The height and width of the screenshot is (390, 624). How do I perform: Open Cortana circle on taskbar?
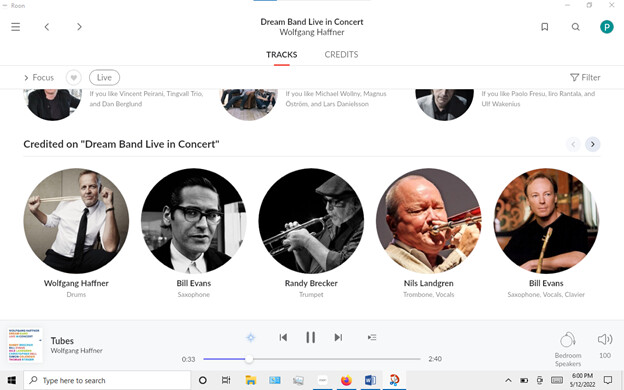coord(203,380)
